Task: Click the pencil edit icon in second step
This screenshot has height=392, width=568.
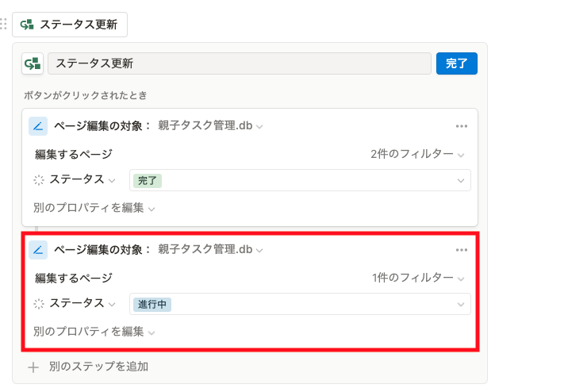Action: [x=38, y=250]
